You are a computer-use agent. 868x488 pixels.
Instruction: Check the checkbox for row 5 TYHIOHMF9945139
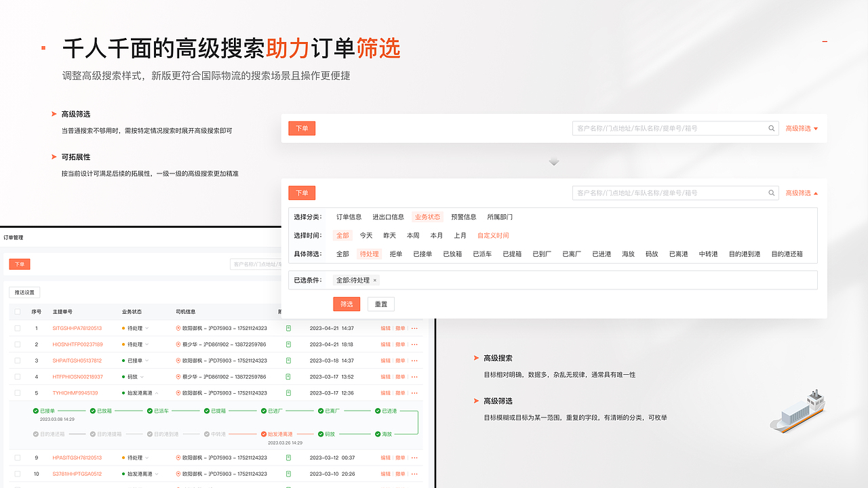[17, 393]
